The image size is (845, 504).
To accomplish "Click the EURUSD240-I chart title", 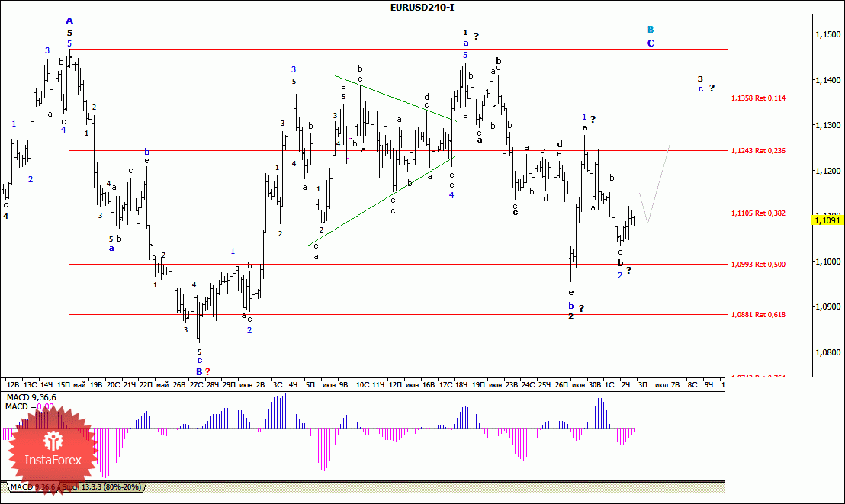I will (x=422, y=8).
